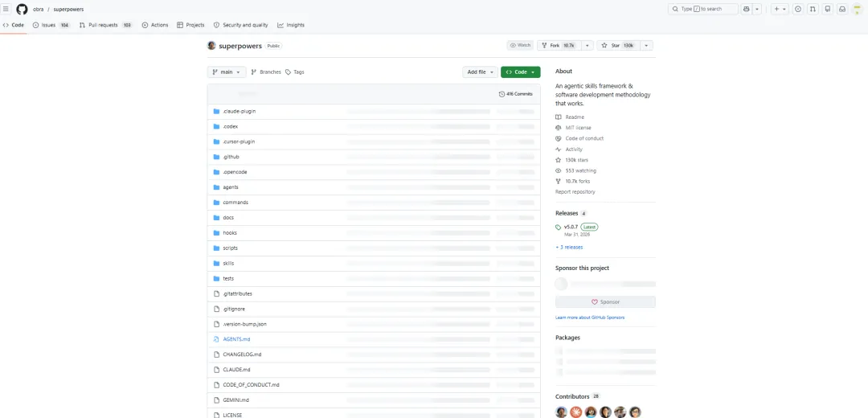Open the Add file dropdown
The width and height of the screenshot is (868, 418).
[480, 72]
